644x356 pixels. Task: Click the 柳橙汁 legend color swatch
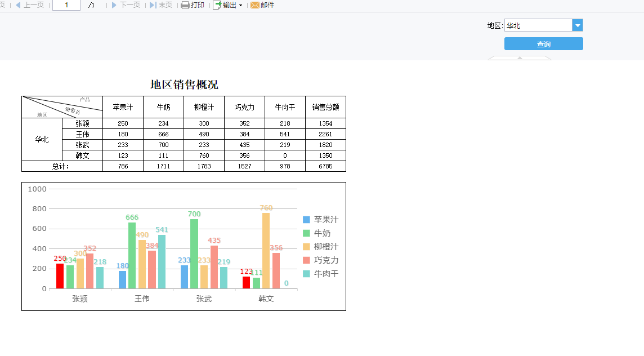click(x=306, y=247)
